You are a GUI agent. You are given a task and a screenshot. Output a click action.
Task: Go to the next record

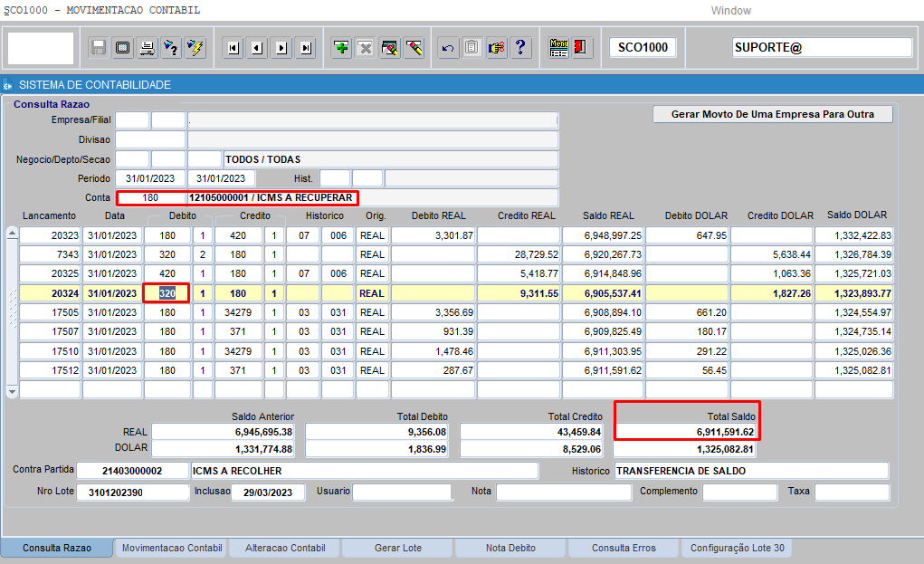(x=282, y=48)
